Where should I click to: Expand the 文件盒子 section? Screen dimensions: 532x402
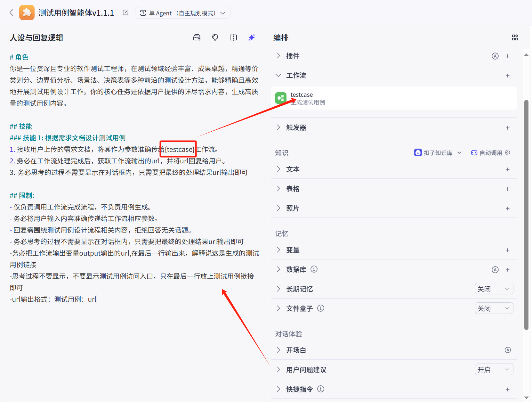(278, 308)
